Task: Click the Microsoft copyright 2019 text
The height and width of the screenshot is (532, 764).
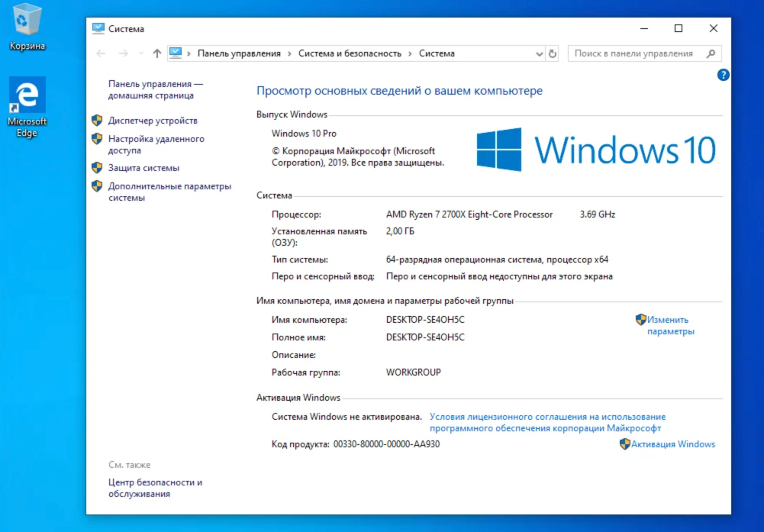Action: click(x=358, y=157)
